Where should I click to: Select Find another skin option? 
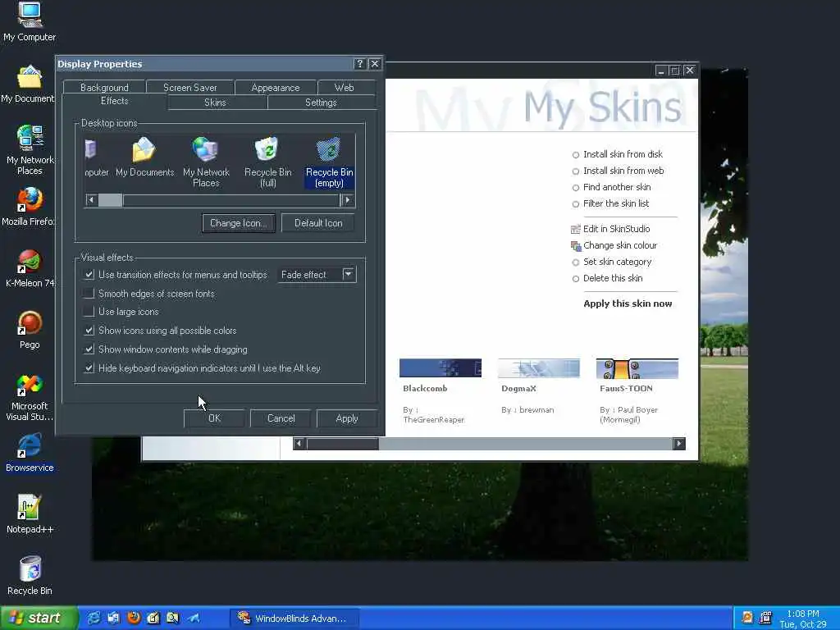611,187
